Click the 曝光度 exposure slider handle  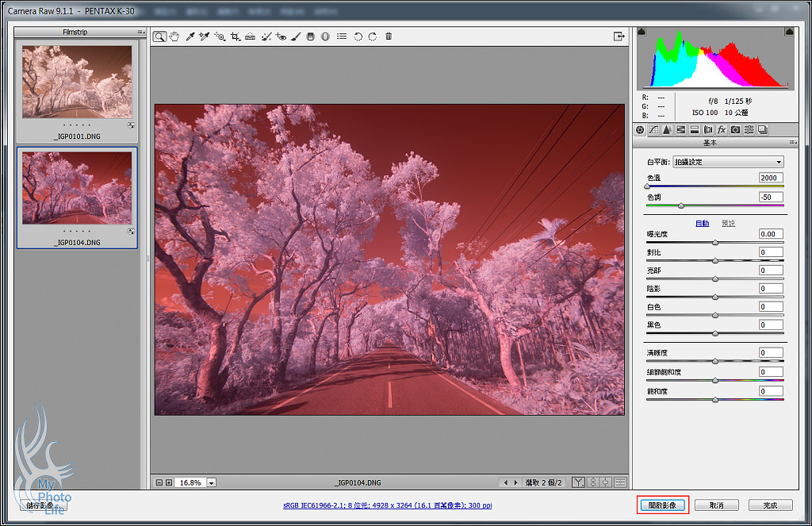(x=715, y=242)
